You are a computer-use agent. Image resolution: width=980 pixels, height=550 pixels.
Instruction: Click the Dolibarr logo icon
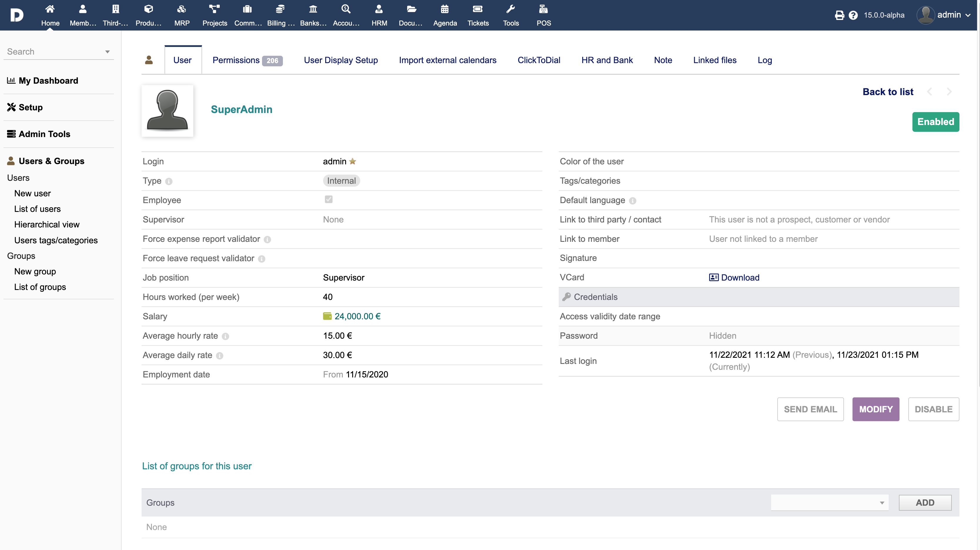tap(17, 15)
